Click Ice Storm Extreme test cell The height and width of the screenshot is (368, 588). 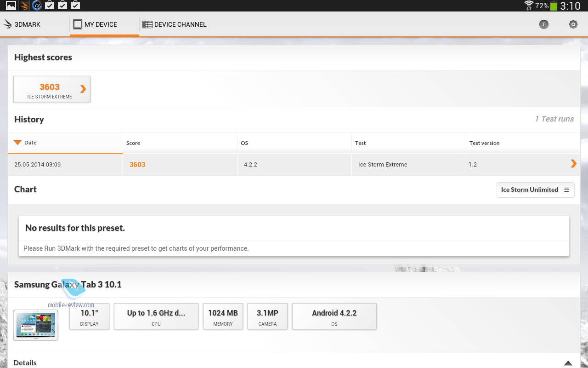coord(383,164)
